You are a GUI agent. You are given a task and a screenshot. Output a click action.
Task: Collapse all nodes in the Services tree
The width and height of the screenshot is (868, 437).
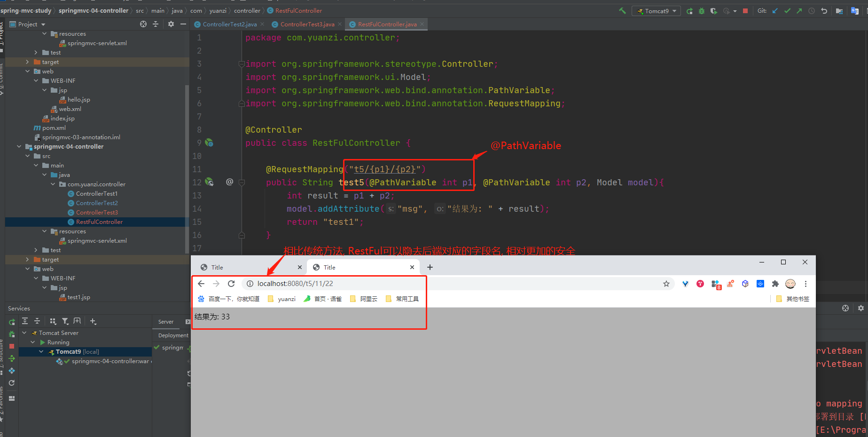coord(37,321)
